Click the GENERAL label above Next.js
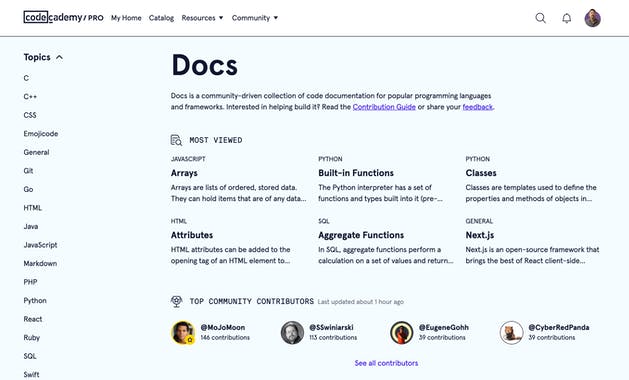Image resolution: width=629 pixels, height=380 pixels. tap(479, 221)
